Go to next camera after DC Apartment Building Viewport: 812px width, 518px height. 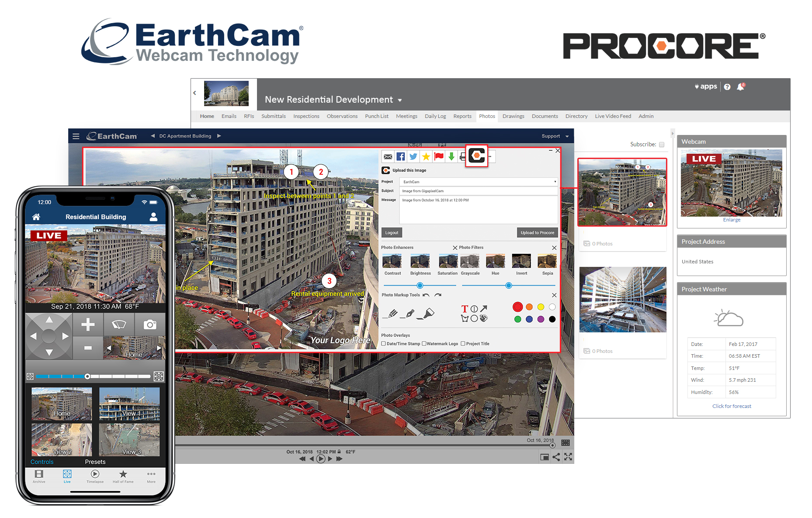(x=219, y=136)
